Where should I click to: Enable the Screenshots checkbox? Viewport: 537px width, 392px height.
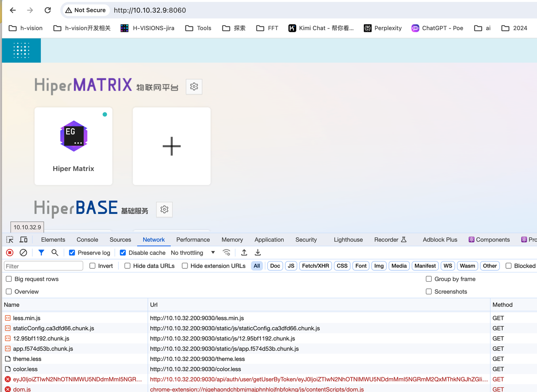tap(429, 291)
